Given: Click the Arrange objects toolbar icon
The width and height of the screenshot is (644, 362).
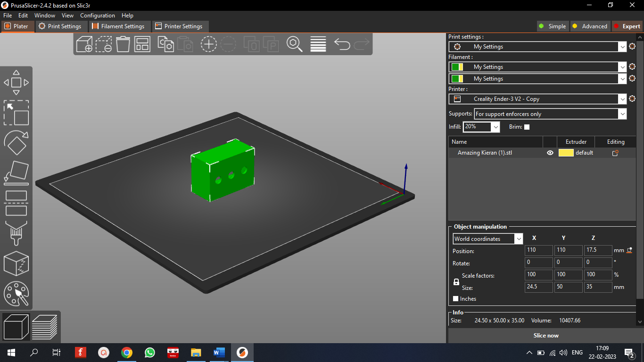Looking at the screenshot, I should point(142,44).
